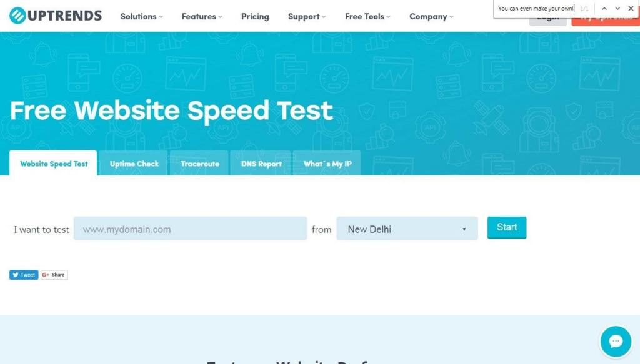Open the live chat bubble
The height and width of the screenshot is (364, 640).
tap(616, 341)
